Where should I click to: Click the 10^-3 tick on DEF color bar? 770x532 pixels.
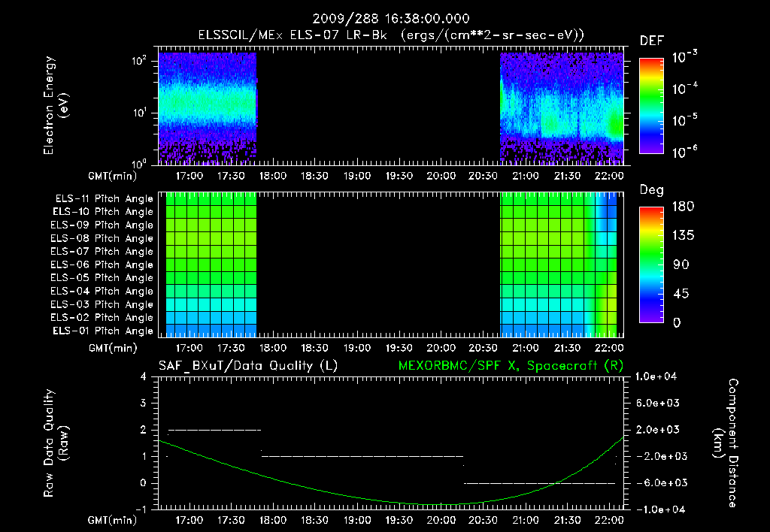click(684, 56)
